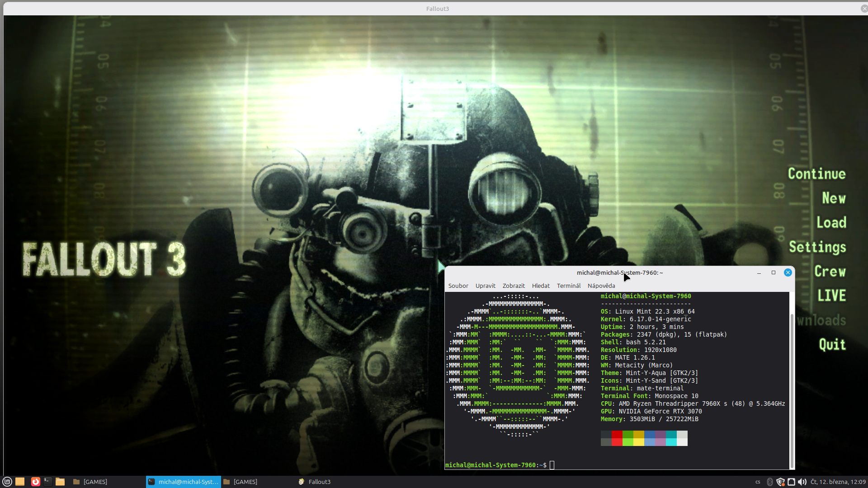
Task: Select Settings in the game menu
Action: coord(817,247)
